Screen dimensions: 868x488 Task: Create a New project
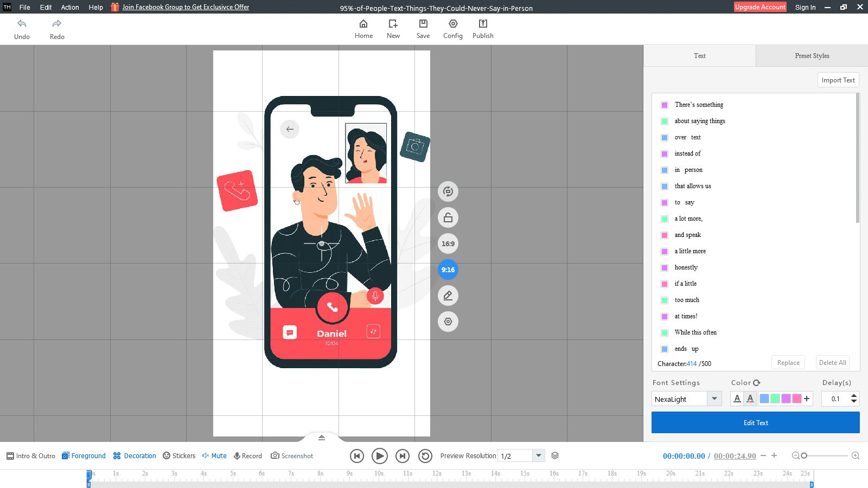point(393,28)
